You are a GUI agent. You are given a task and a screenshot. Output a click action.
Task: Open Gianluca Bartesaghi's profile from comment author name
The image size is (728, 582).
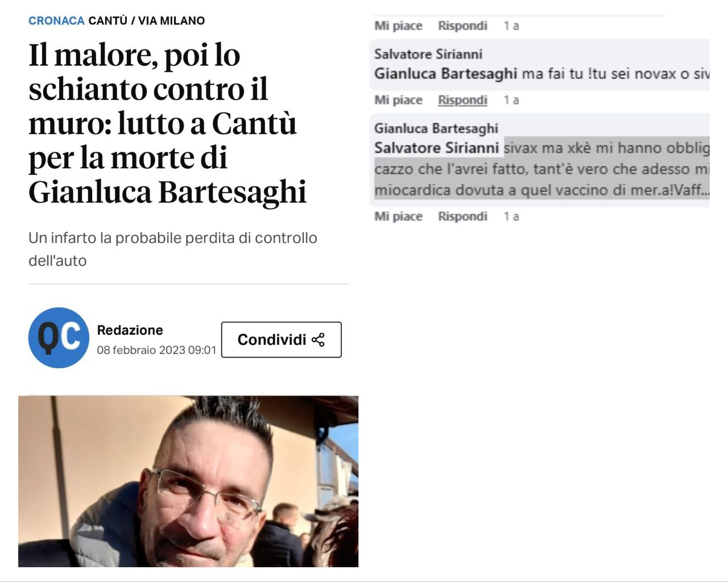436,128
